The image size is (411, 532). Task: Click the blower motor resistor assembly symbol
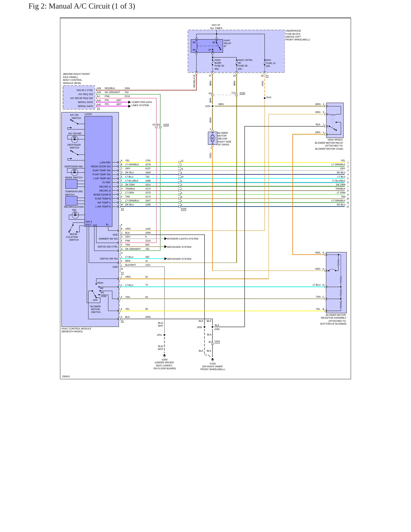coord(336,283)
